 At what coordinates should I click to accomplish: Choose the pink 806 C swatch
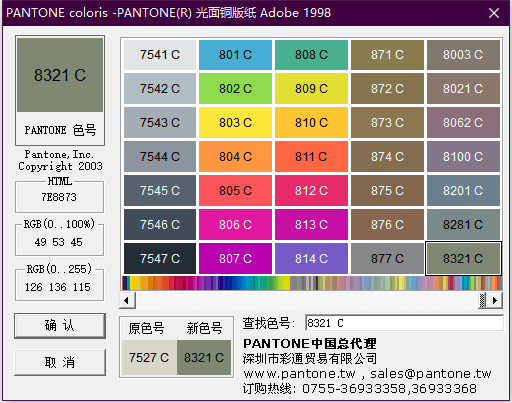235,225
